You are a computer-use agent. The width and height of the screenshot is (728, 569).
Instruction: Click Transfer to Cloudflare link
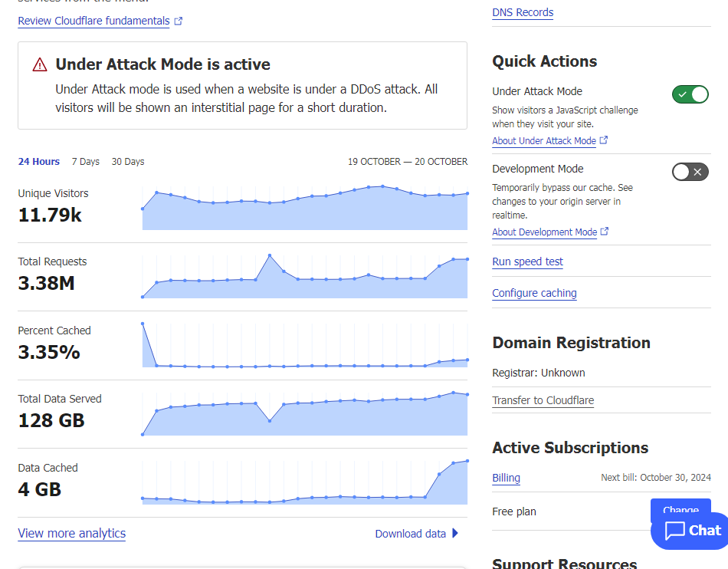tap(543, 400)
